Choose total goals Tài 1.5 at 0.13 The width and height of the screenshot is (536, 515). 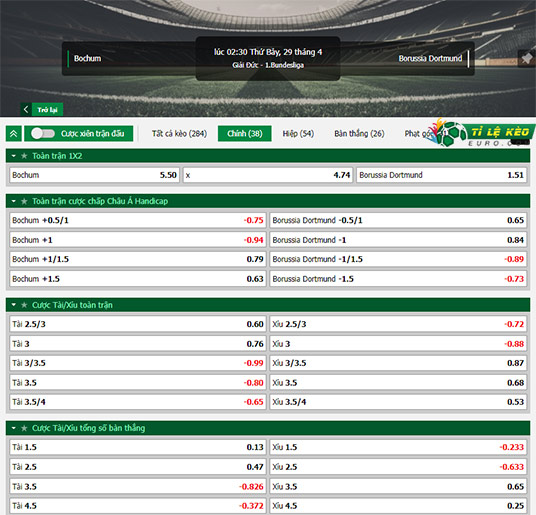coord(138,447)
